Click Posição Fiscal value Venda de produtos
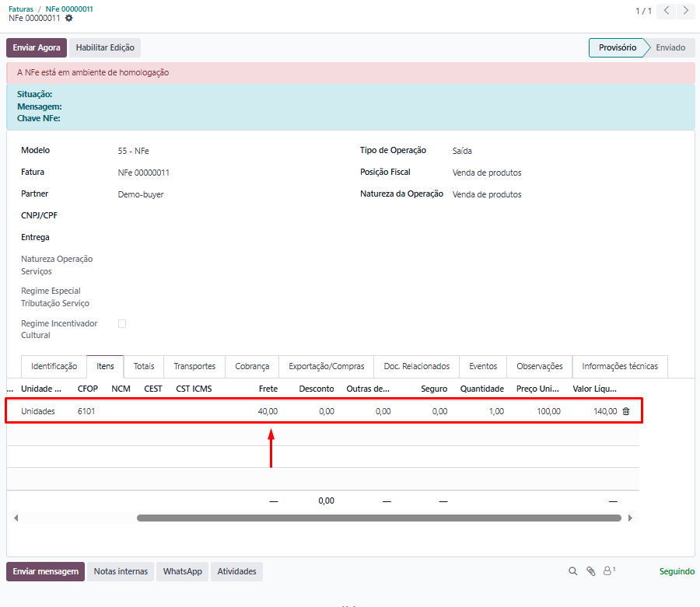Viewport: 700px width, 607px height. [x=487, y=173]
